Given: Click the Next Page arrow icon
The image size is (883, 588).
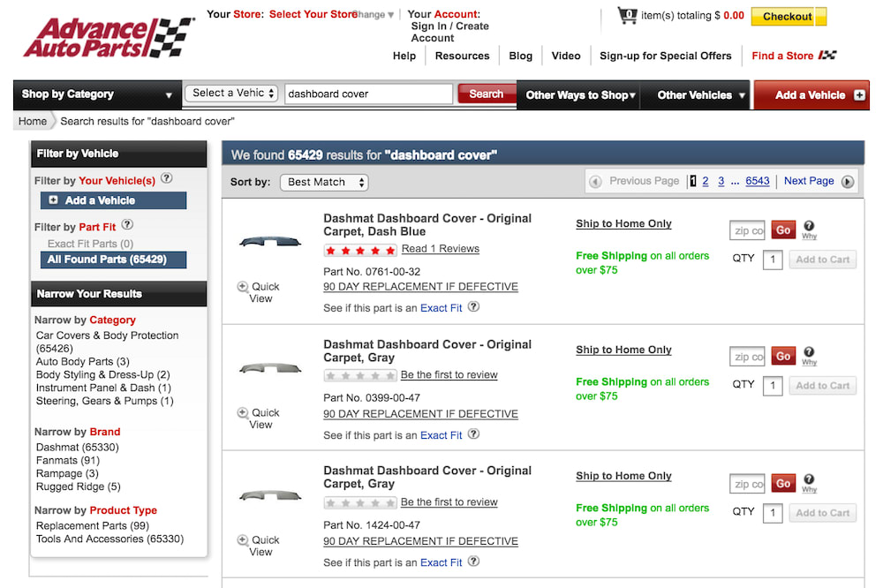Looking at the screenshot, I should coord(848,181).
